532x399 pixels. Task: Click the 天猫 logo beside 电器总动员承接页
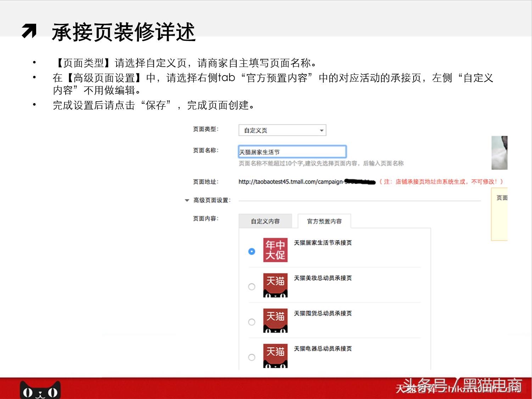(276, 356)
